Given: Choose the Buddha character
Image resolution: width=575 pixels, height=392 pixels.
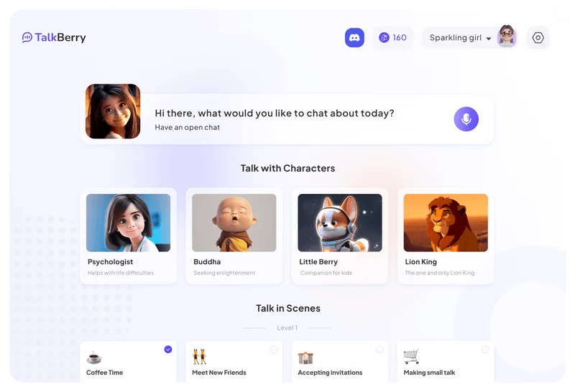Looking at the screenshot, I should (234, 236).
